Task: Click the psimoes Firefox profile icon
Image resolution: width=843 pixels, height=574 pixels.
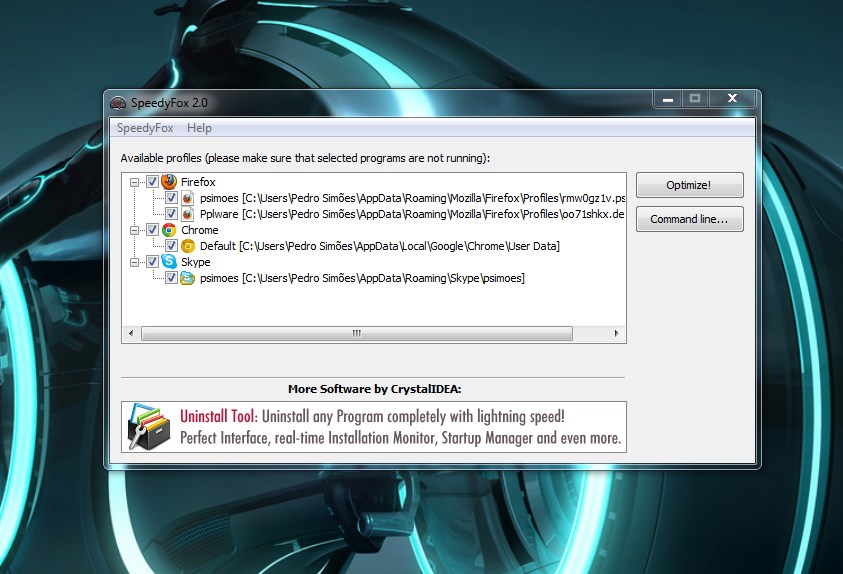Action: click(x=187, y=198)
